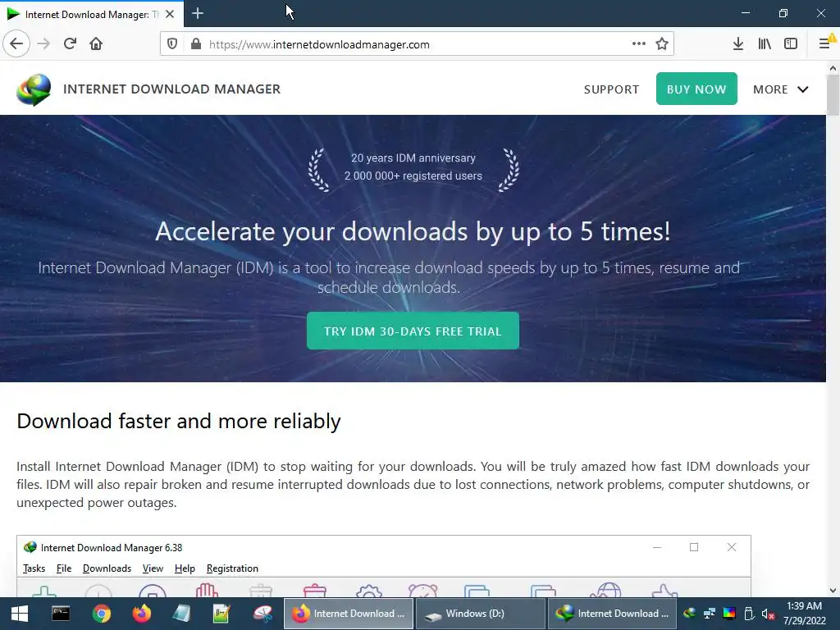Switch to Firefox Internet Download taskbar window
The height and width of the screenshot is (630, 840).
pyautogui.click(x=349, y=614)
